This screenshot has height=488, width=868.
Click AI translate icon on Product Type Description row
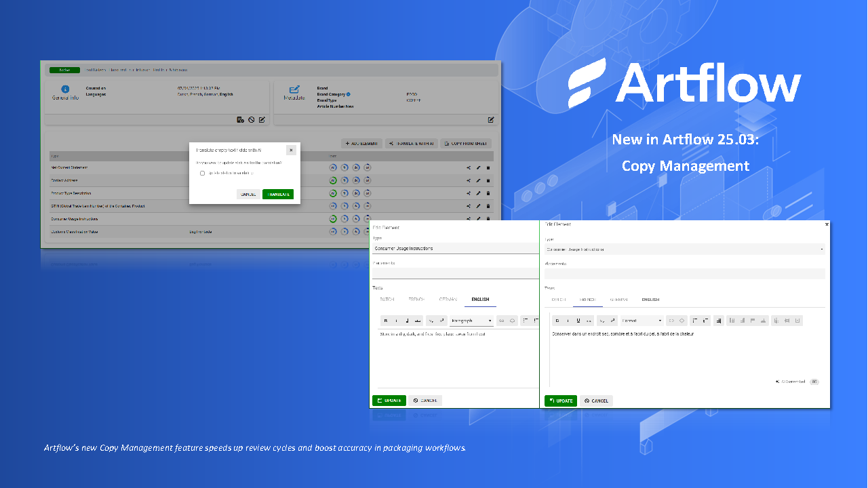point(468,193)
